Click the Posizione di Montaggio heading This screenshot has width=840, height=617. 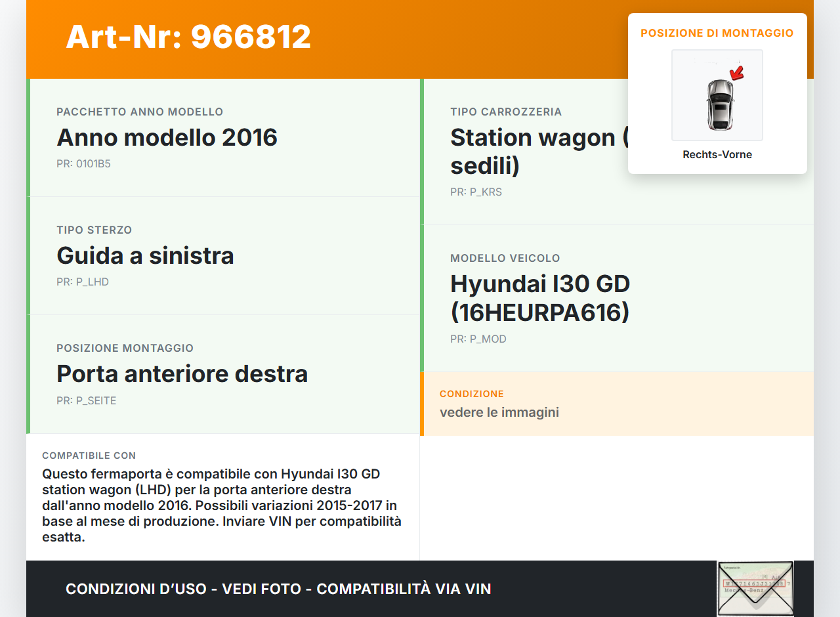coord(717,33)
